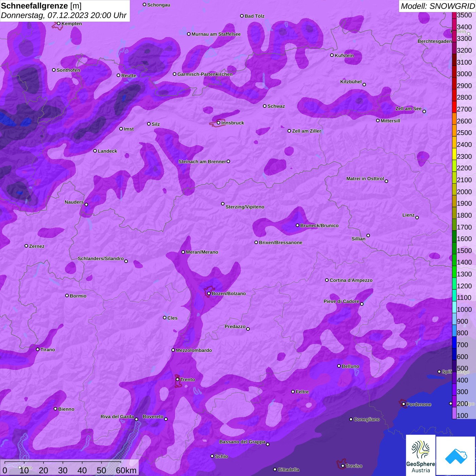The width and height of the screenshot is (476, 476).
Task: Select the Berchtesgaden label
Action: [x=435, y=41]
